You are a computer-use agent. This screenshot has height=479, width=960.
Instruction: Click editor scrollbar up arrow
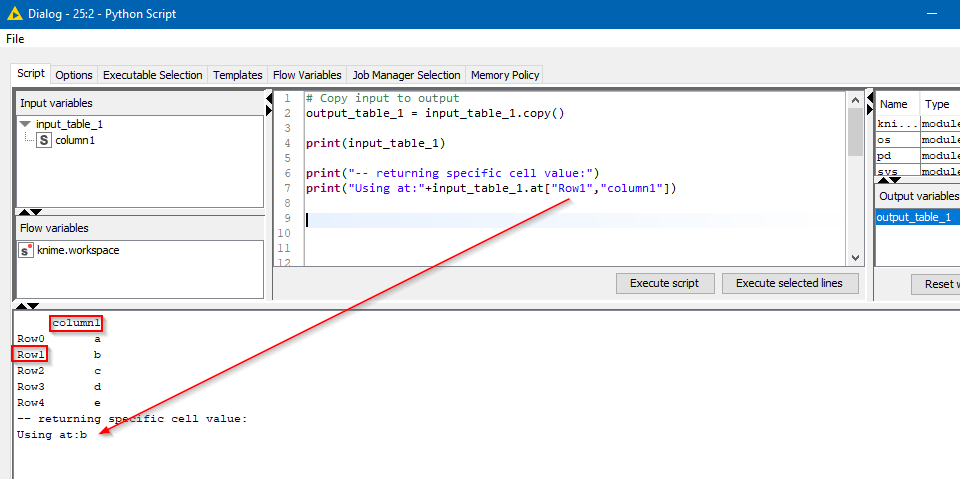point(855,98)
